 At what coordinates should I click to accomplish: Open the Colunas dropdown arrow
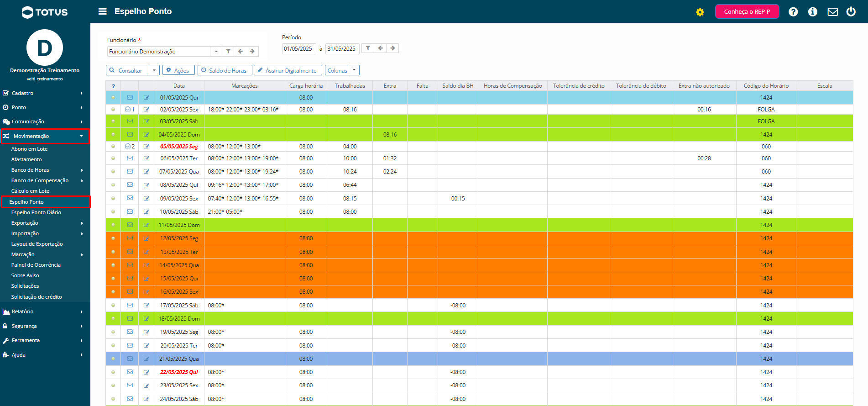[354, 70]
